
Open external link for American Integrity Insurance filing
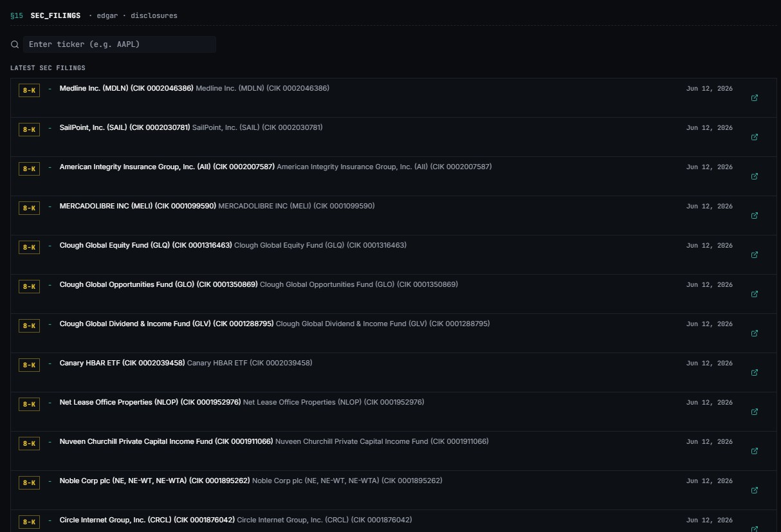[755, 176]
